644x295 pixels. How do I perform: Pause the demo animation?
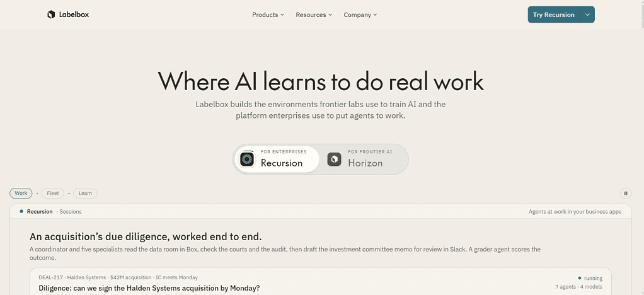click(x=626, y=193)
